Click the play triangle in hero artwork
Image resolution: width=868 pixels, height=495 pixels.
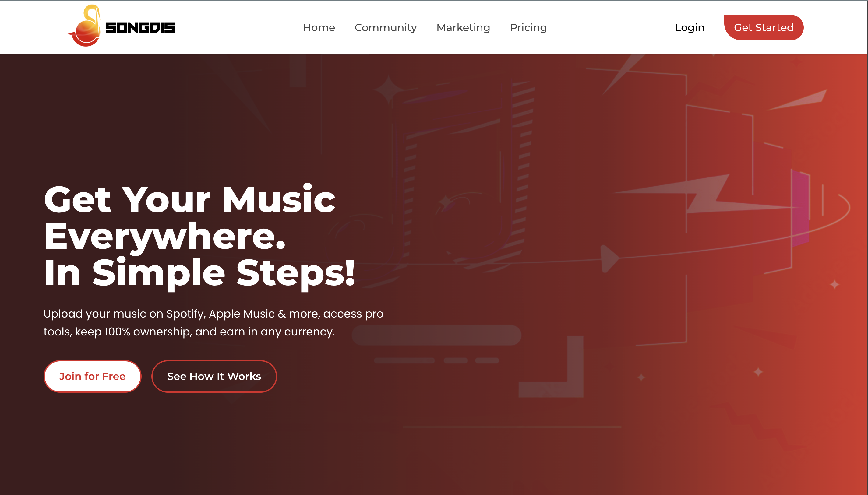click(x=609, y=258)
